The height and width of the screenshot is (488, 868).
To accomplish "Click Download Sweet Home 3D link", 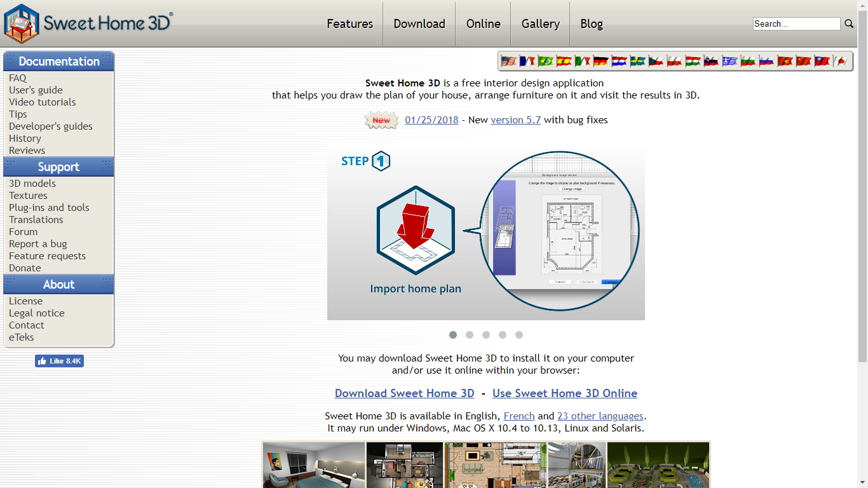I will point(405,393).
